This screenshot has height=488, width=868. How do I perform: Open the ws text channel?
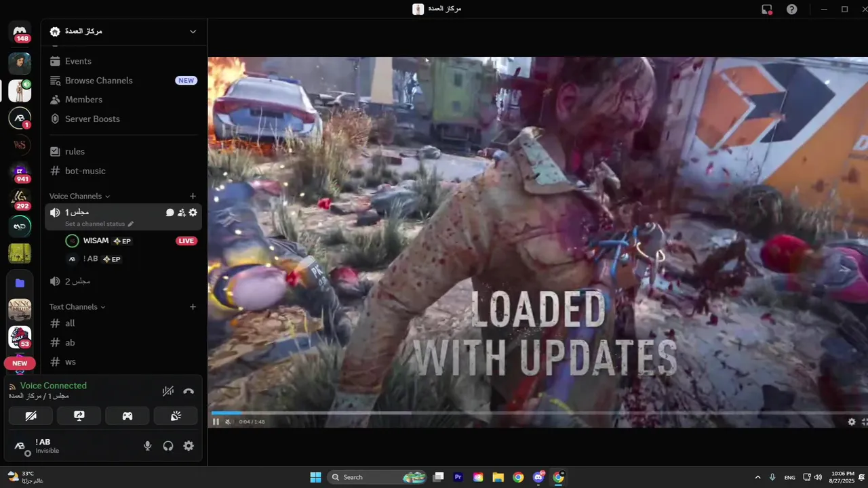point(123,362)
